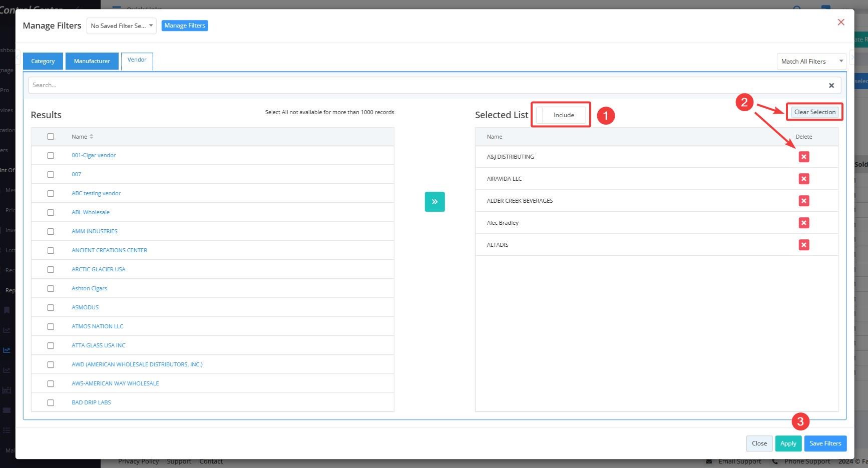Close the Manage Filters dialog with red X

click(841, 22)
